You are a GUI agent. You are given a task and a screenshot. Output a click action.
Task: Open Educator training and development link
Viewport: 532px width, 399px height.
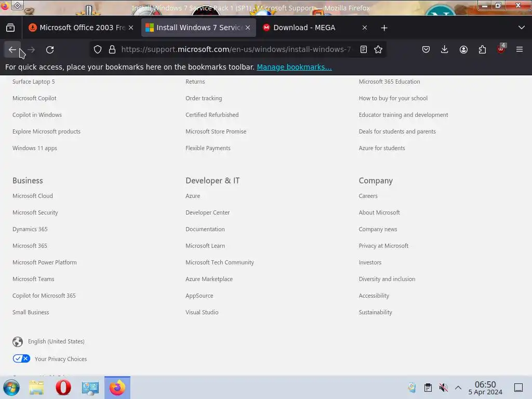403,115
